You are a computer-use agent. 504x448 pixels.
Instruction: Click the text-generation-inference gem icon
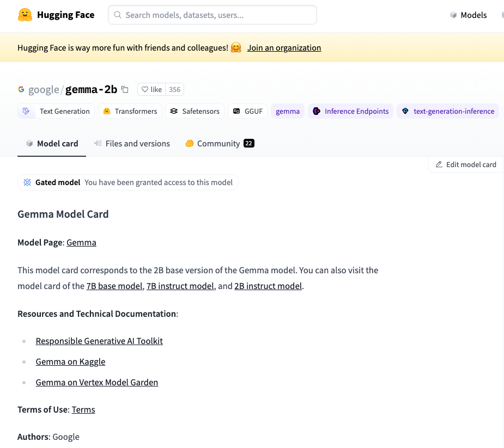[405, 111]
